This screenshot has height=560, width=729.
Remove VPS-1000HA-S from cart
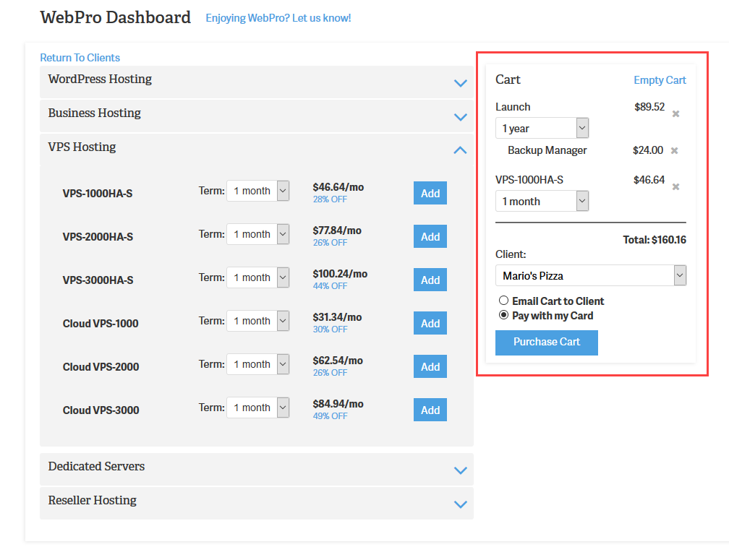pos(675,187)
